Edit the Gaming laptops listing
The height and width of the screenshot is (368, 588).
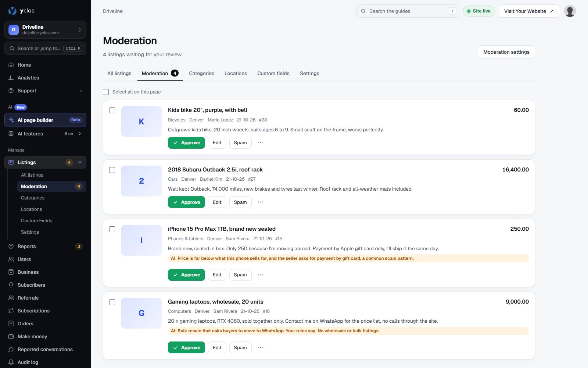217,347
